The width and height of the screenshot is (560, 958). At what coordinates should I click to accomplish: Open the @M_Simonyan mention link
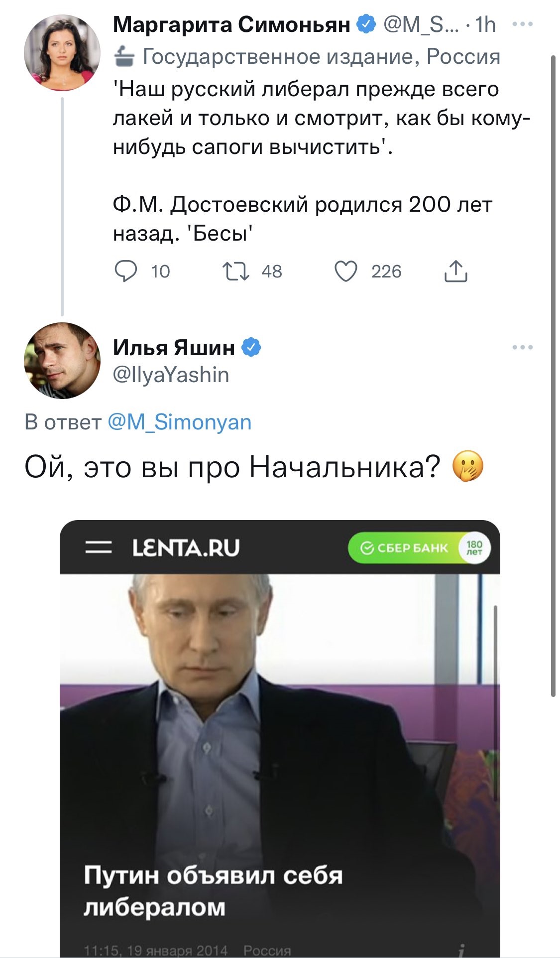180,422
